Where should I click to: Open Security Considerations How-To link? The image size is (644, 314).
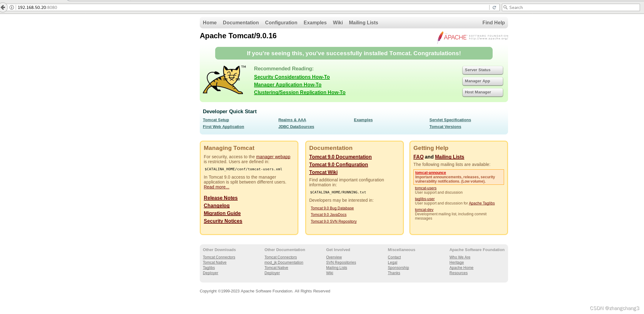pos(292,77)
